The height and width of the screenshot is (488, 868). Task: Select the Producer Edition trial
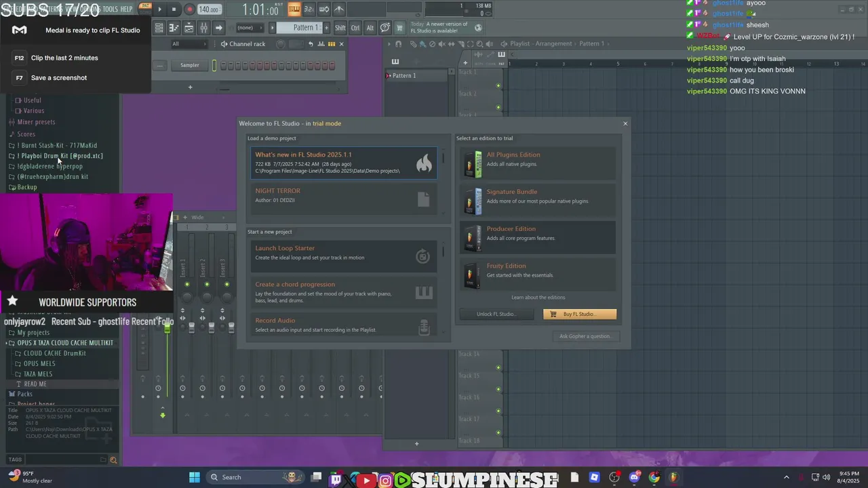538,237
